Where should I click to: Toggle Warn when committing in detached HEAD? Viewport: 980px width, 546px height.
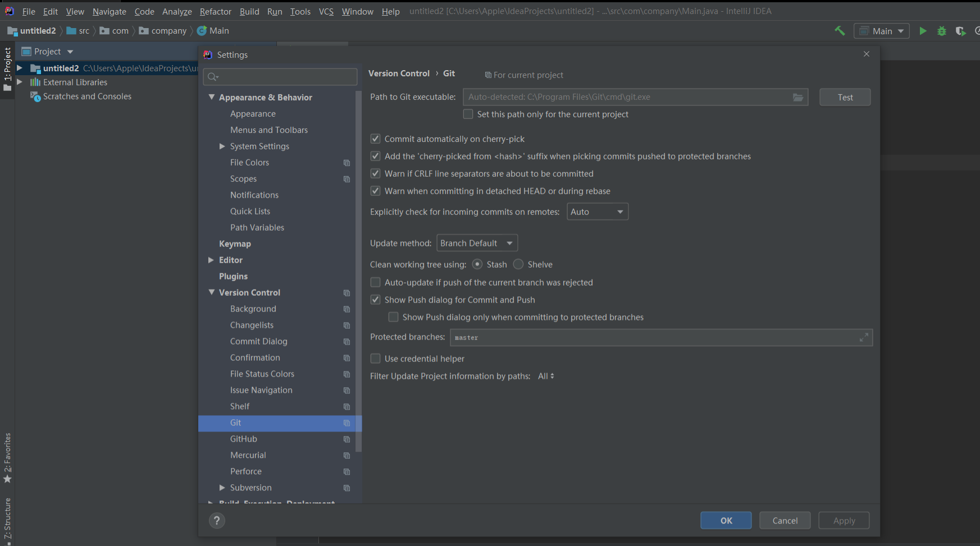coord(375,191)
